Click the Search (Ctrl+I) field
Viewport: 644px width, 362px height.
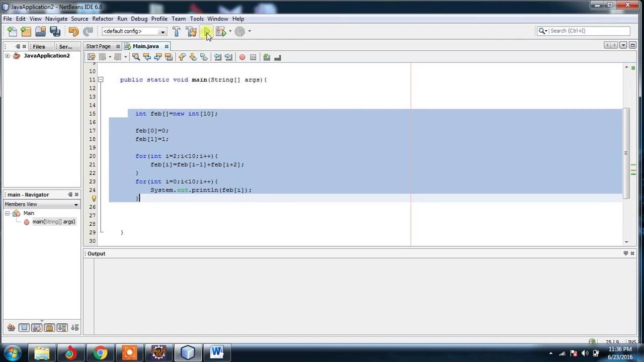click(x=588, y=31)
